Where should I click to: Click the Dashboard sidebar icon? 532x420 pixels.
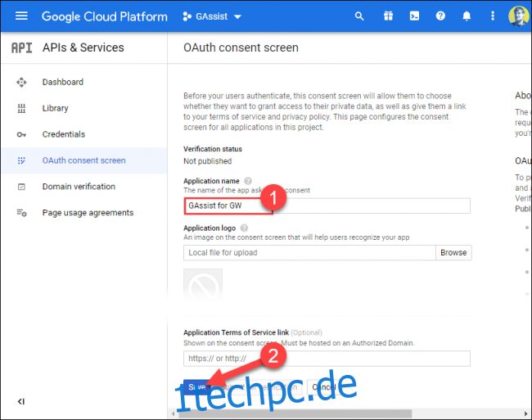coord(21,82)
